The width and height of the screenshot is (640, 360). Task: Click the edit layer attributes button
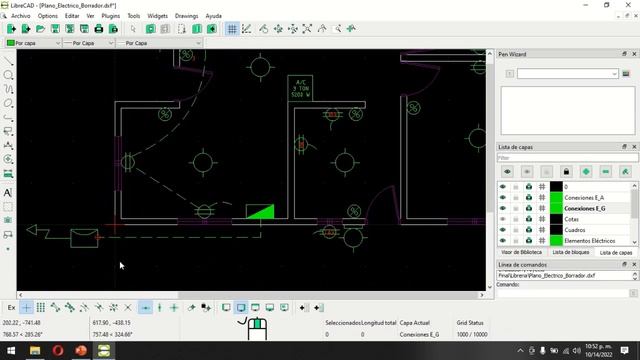[625, 172]
